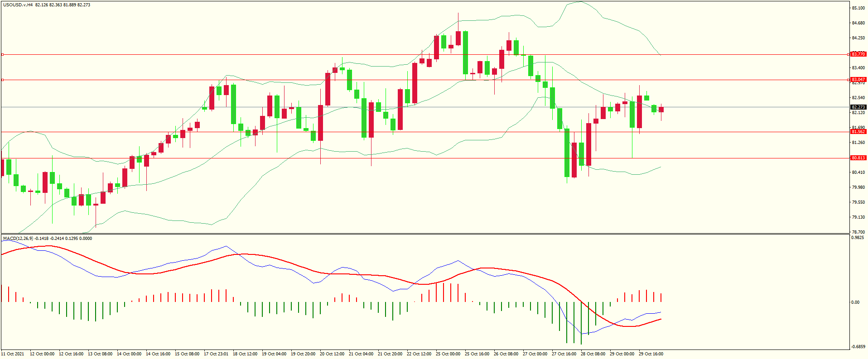The image size is (868, 359).
Task: Click the 79.550 value on the price axis
Action: pos(858,202)
